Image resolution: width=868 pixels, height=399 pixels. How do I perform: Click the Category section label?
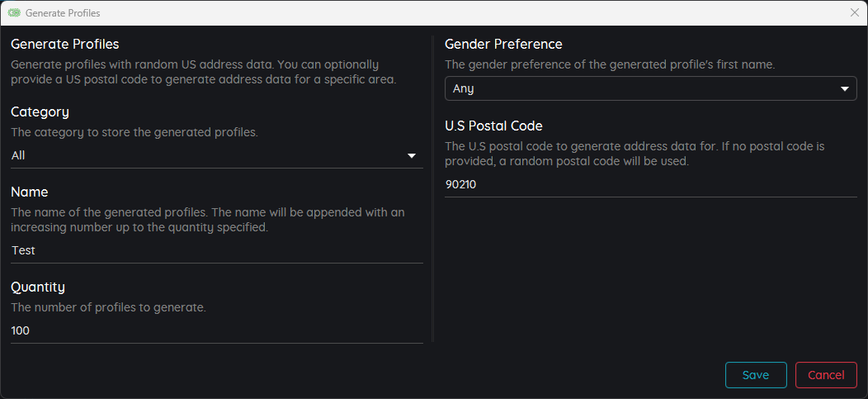(x=40, y=112)
